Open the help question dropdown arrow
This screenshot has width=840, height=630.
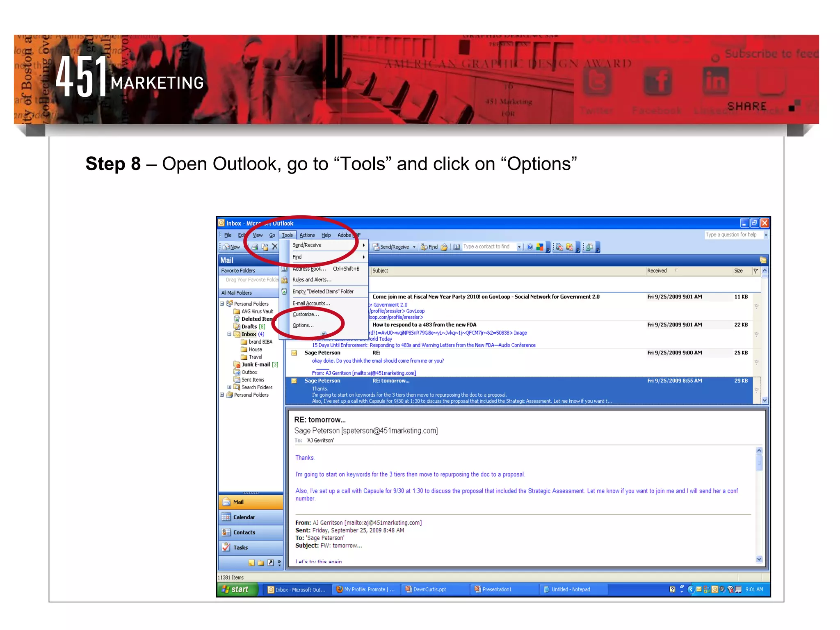tap(766, 235)
